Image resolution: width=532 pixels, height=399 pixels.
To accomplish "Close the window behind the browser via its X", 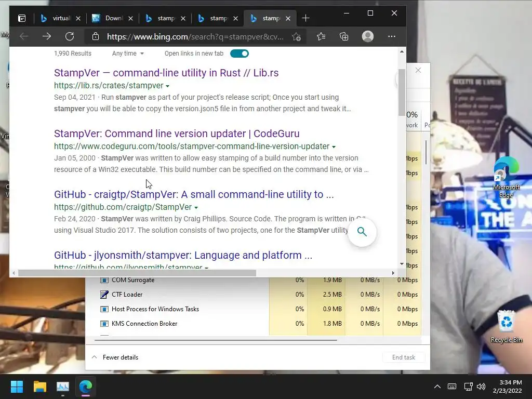I will tap(418, 70).
